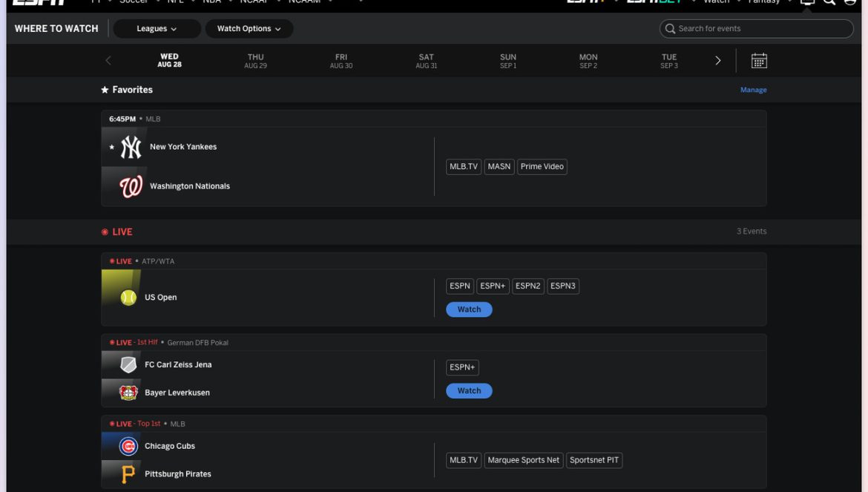This screenshot has width=868, height=492.
Task: Go to next dates with right arrow
Action: point(718,61)
